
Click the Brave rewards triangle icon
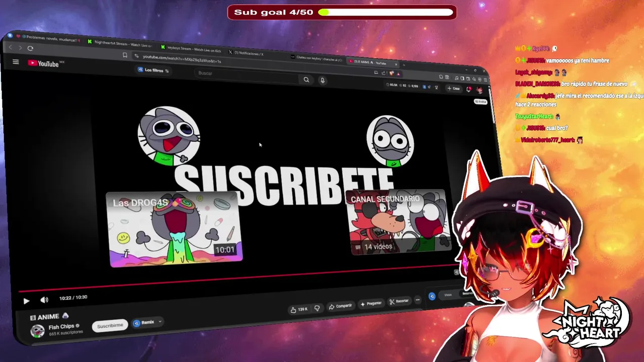(x=398, y=74)
